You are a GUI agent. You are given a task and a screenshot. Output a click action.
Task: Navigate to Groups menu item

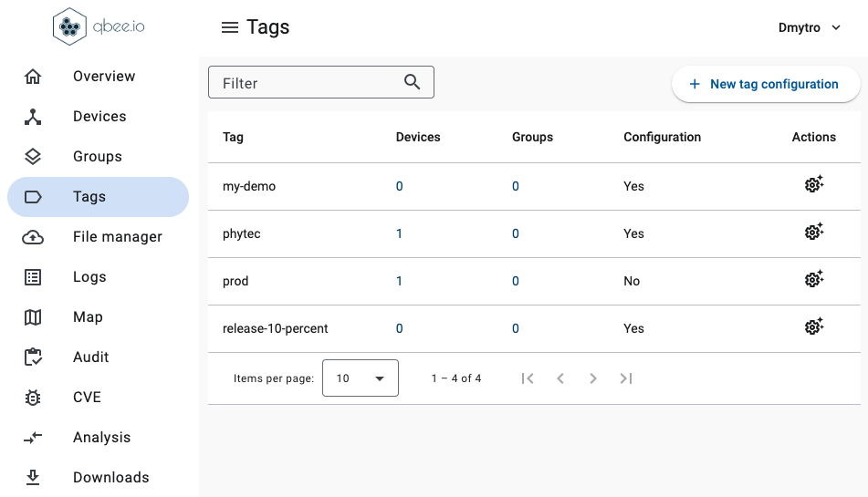coord(98,157)
